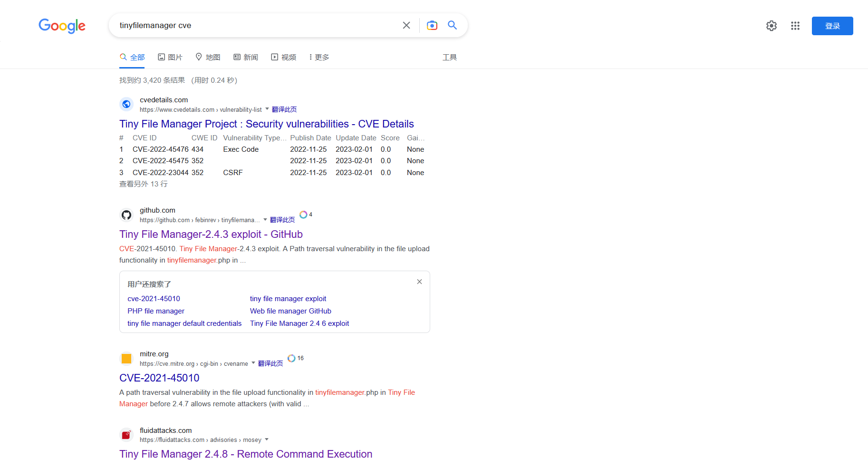Click the mitre.org site name

pyautogui.click(x=154, y=354)
